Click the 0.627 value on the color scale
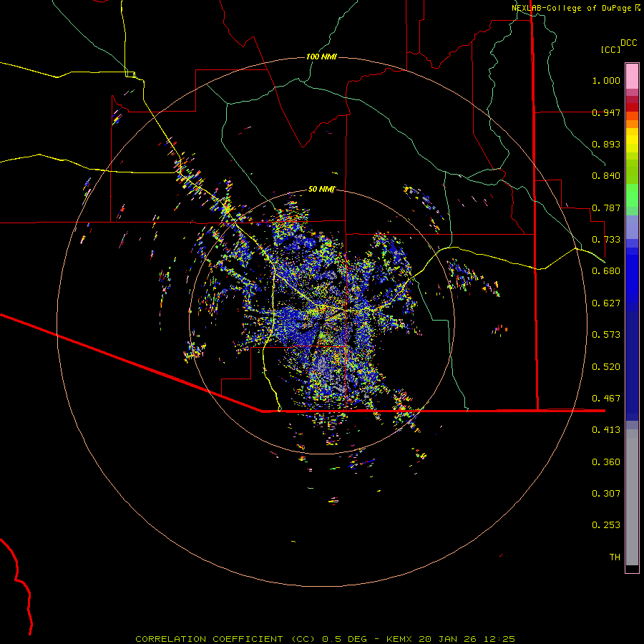Screen dimensions: 644x644 click(x=606, y=303)
